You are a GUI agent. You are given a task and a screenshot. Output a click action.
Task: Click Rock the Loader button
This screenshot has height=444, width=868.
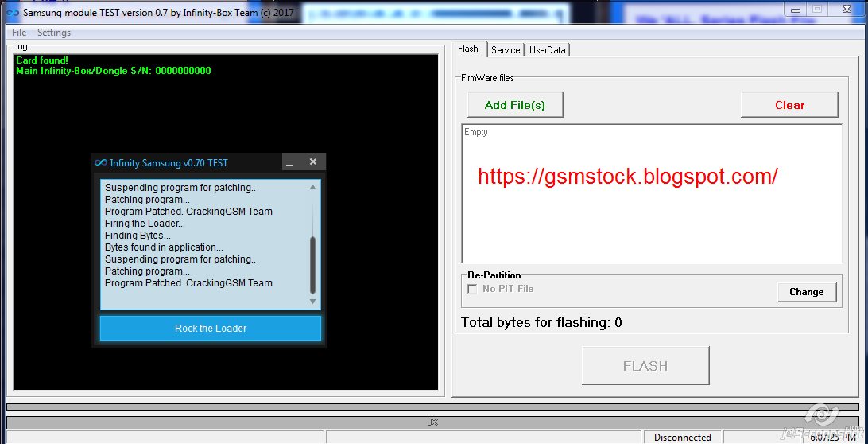[x=211, y=328]
